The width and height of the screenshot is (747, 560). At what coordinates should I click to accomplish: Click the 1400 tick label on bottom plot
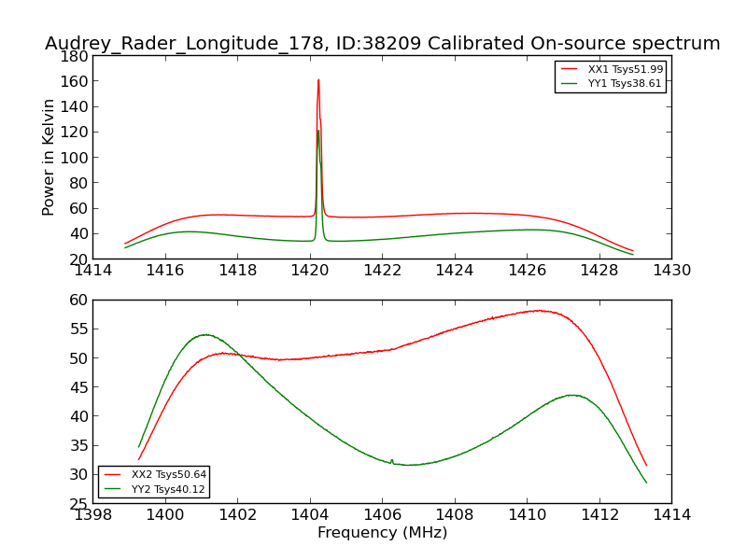tap(165, 514)
